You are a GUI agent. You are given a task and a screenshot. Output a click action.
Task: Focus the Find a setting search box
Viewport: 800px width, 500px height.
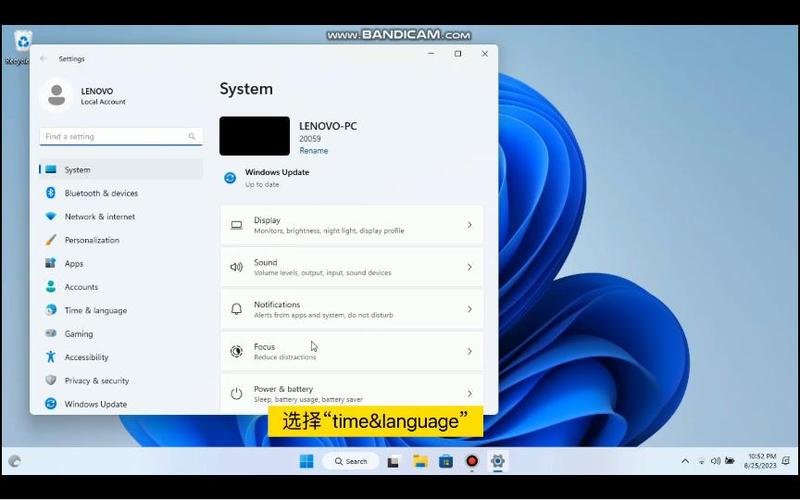[x=121, y=136]
